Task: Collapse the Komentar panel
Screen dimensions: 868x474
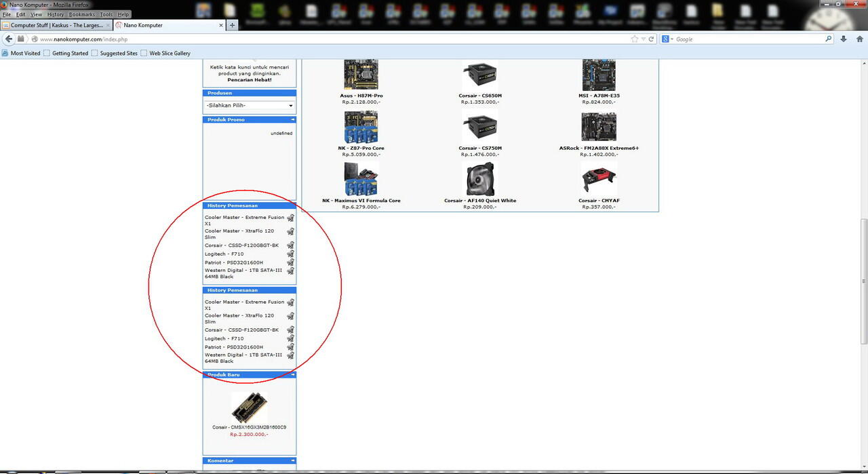Action: [x=293, y=460]
